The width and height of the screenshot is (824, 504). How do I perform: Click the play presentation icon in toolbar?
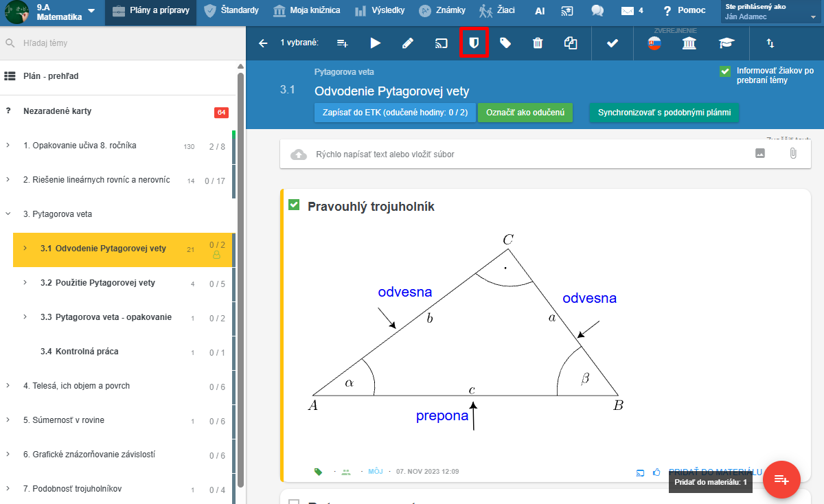coord(375,43)
